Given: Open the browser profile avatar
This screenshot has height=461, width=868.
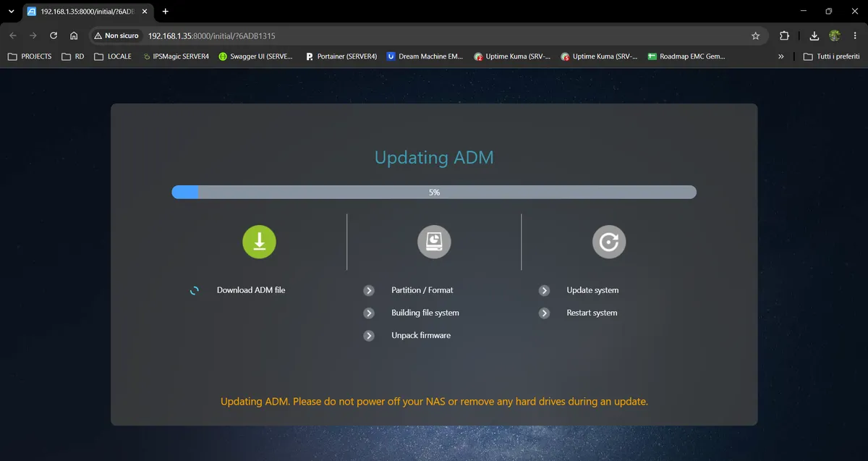Looking at the screenshot, I should point(835,35).
